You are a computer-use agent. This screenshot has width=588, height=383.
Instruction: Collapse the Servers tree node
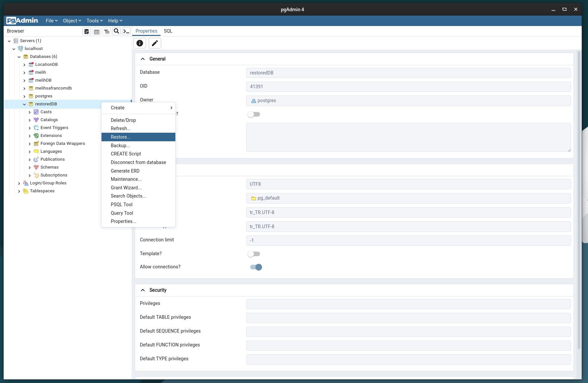tap(9, 41)
